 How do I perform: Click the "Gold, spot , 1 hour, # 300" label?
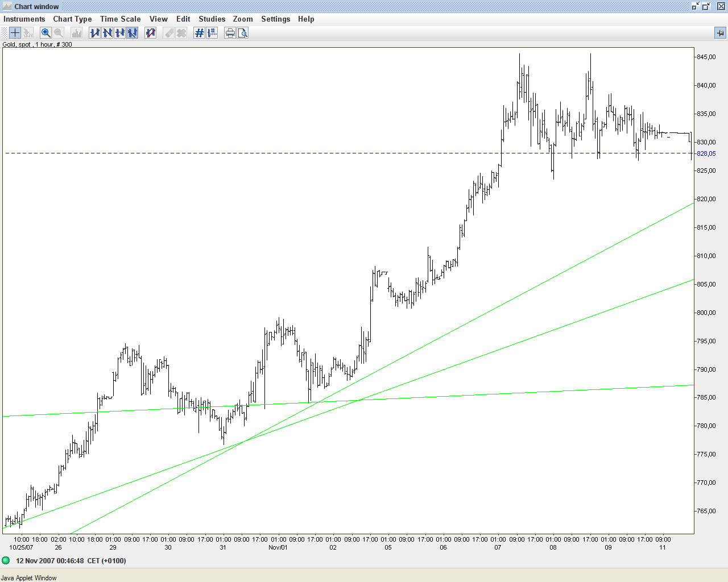point(38,44)
